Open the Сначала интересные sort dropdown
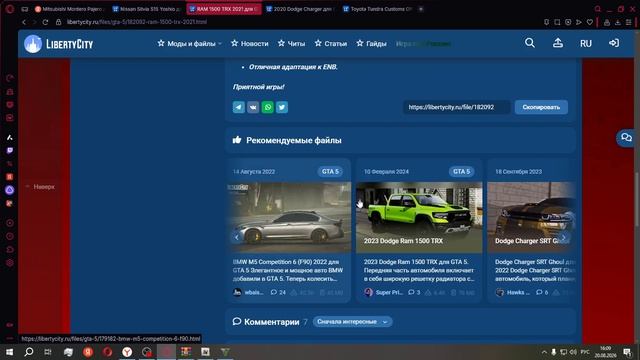 point(353,322)
